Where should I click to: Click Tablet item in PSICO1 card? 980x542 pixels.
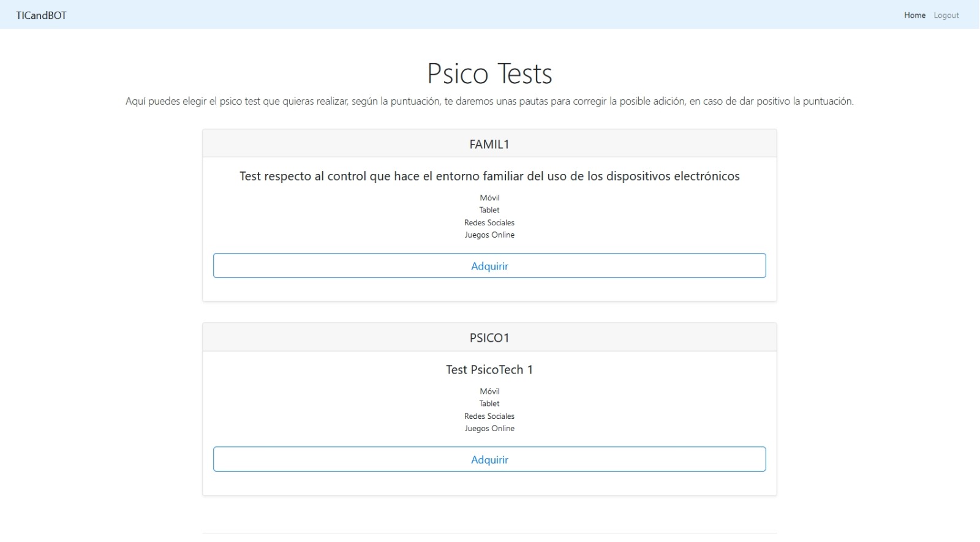[489, 404]
